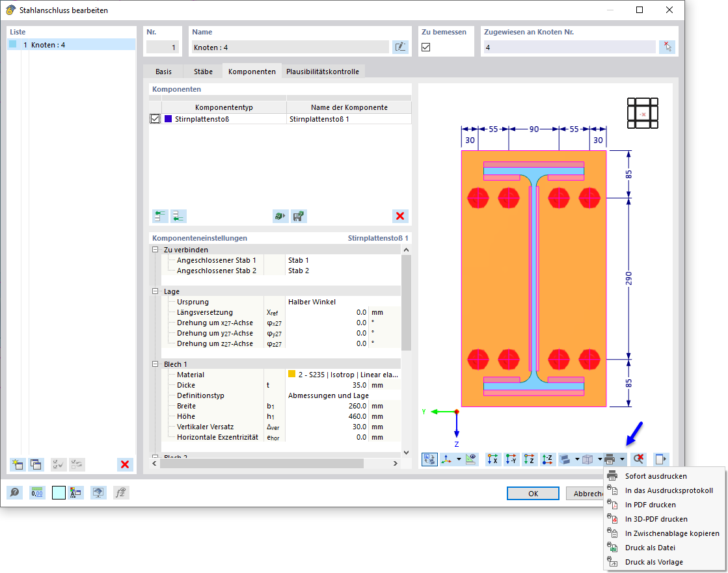Click the pick node icon next to field 4
Screen dimensions: 728x573
pyautogui.click(x=667, y=47)
